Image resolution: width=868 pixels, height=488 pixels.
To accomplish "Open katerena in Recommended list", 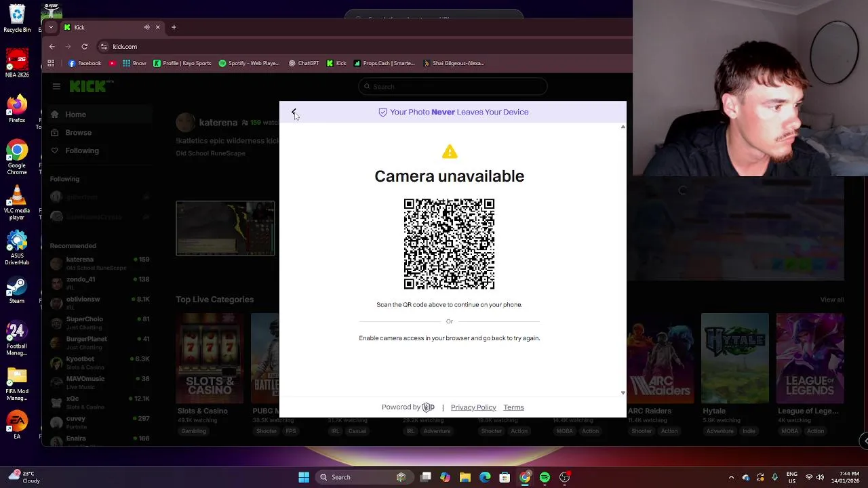I will point(100,263).
